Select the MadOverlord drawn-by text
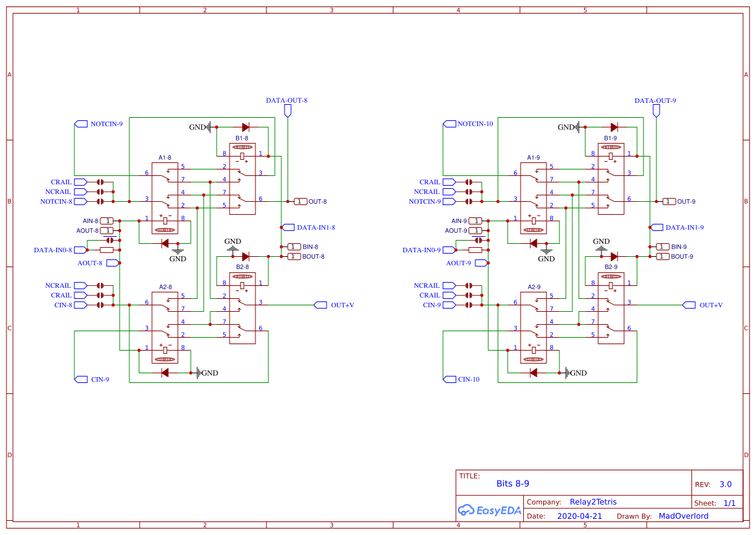756x535 pixels. tap(683, 516)
